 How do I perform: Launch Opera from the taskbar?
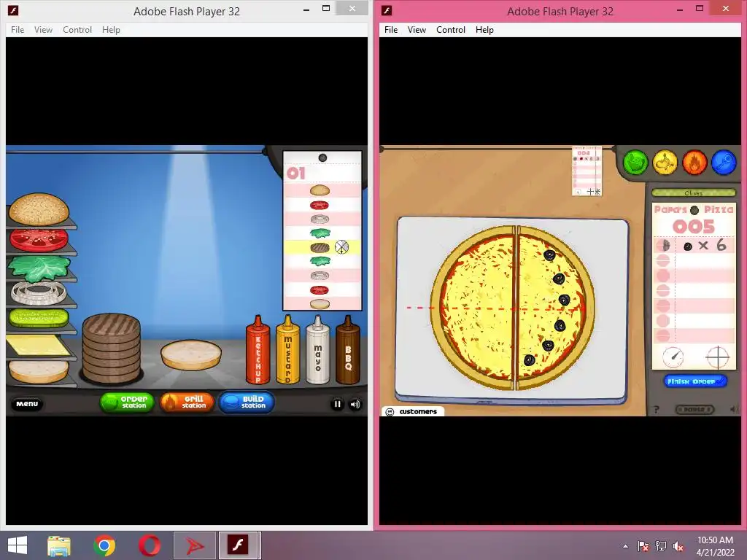point(149,545)
